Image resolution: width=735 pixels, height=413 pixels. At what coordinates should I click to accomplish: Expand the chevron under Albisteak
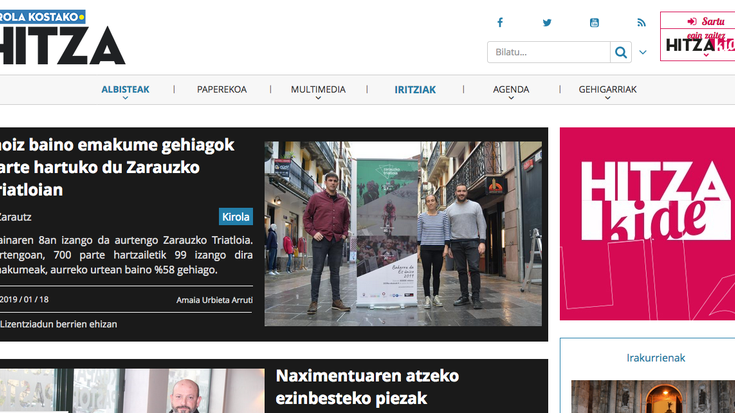pyautogui.click(x=125, y=98)
